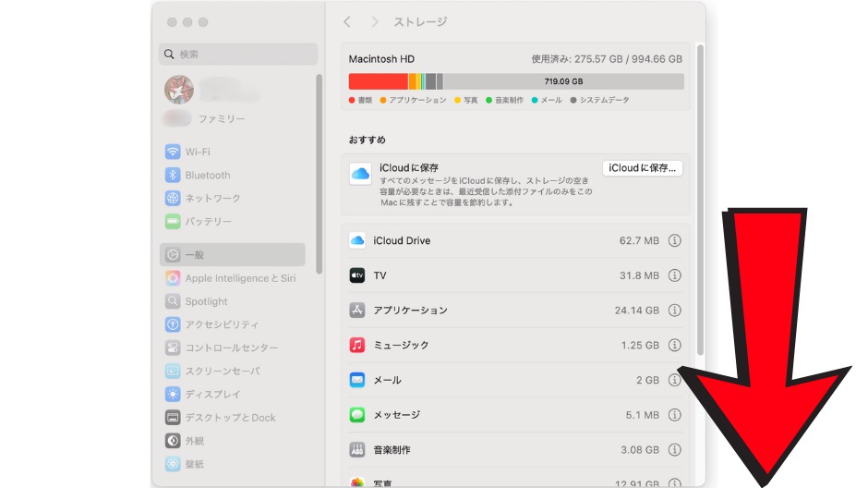Click the storage pane scrollbar
The height and width of the screenshot is (488, 868).
coord(700,200)
